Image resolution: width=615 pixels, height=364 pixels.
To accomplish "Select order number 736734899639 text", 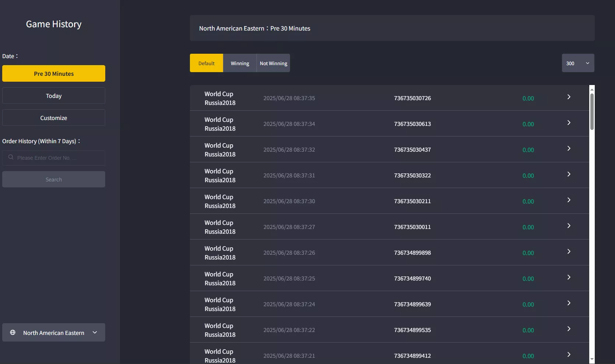I will (x=412, y=304).
